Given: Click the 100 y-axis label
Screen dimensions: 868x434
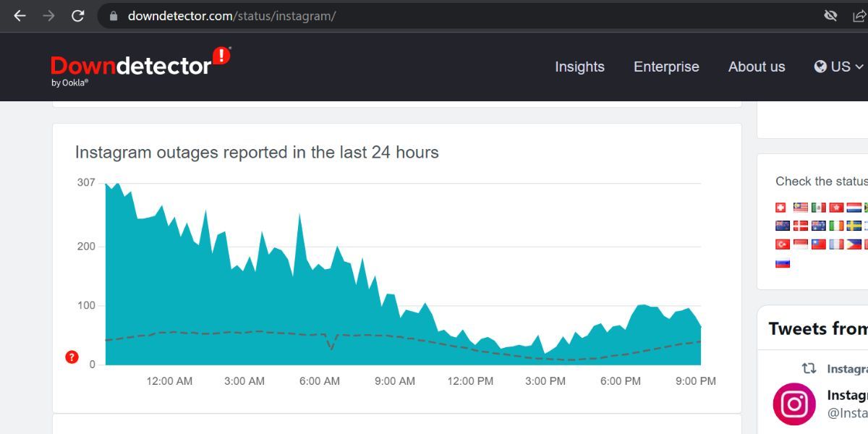Looking at the screenshot, I should tap(86, 305).
